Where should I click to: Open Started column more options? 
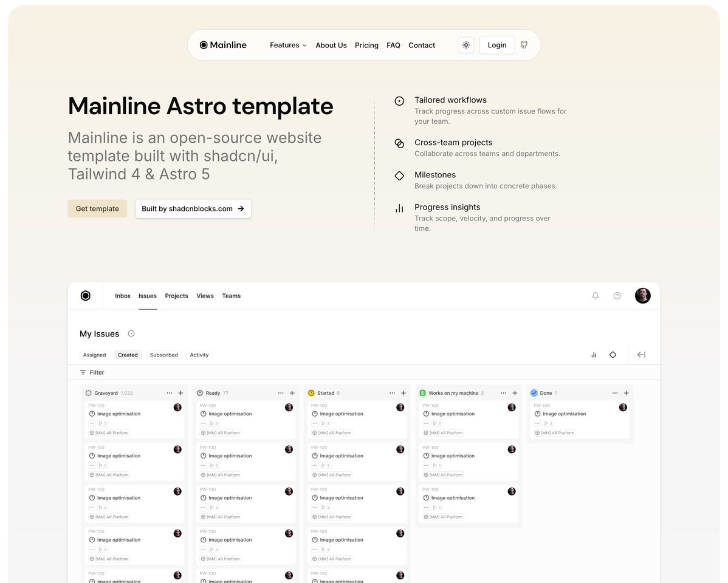click(x=393, y=393)
